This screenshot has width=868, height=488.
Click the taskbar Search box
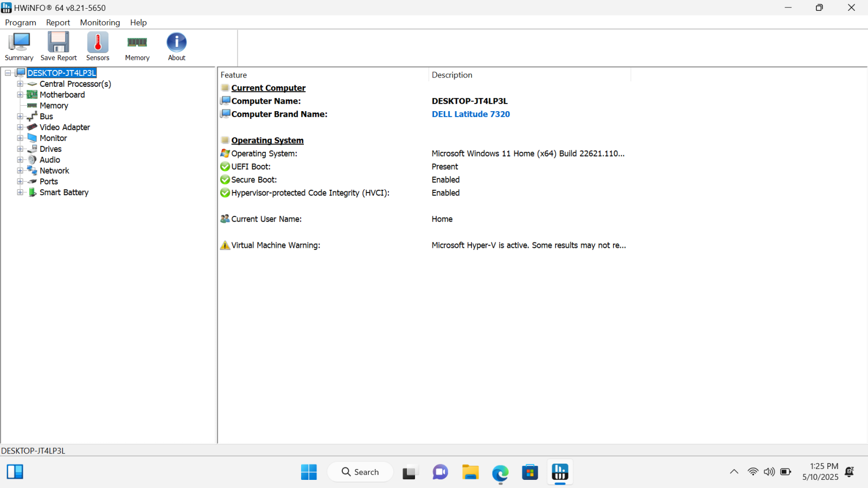pos(360,472)
